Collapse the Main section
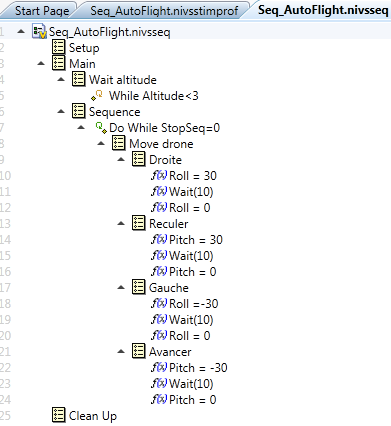The width and height of the screenshot is (391, 426). pos(41,63)
